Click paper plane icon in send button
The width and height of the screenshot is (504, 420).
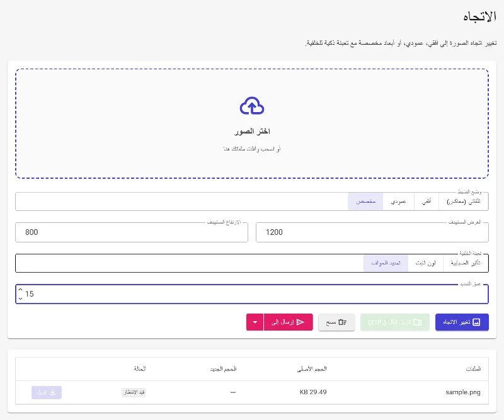[x=301, y=322]
